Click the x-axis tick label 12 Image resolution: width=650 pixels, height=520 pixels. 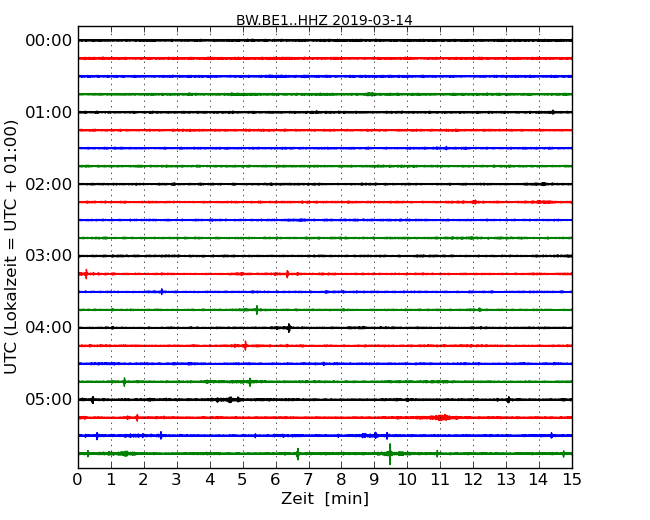(473, 480)
